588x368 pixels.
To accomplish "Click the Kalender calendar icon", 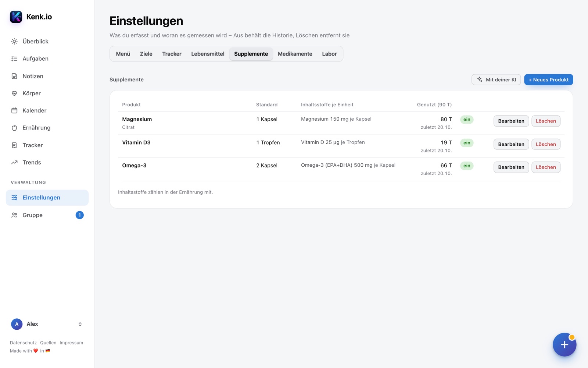I will (x=14, y=110).
